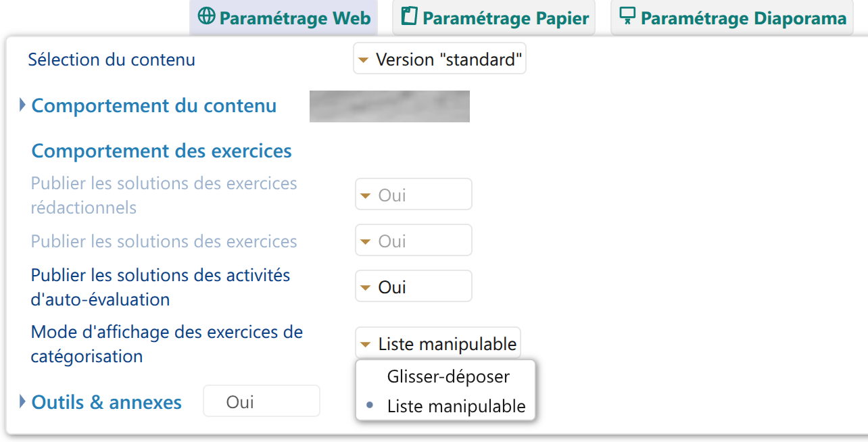Choose Glisser-déposer from the open list

tap(448, 376)
